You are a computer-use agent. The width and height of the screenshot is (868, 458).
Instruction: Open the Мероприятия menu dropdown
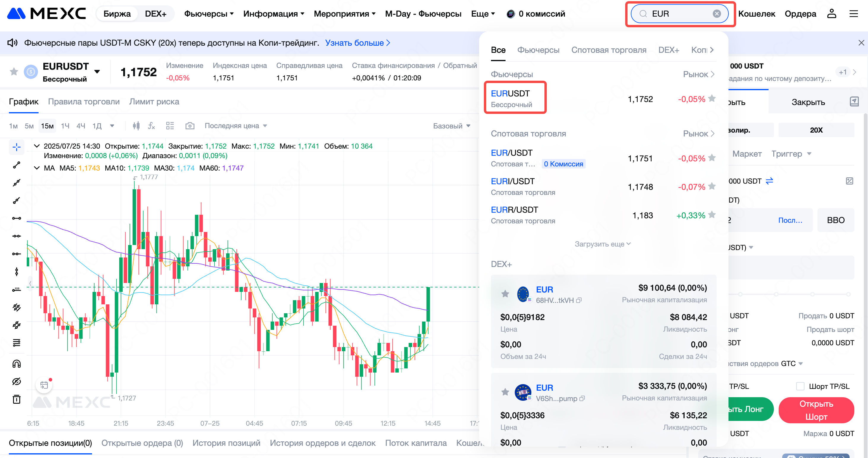coord(344,14)
